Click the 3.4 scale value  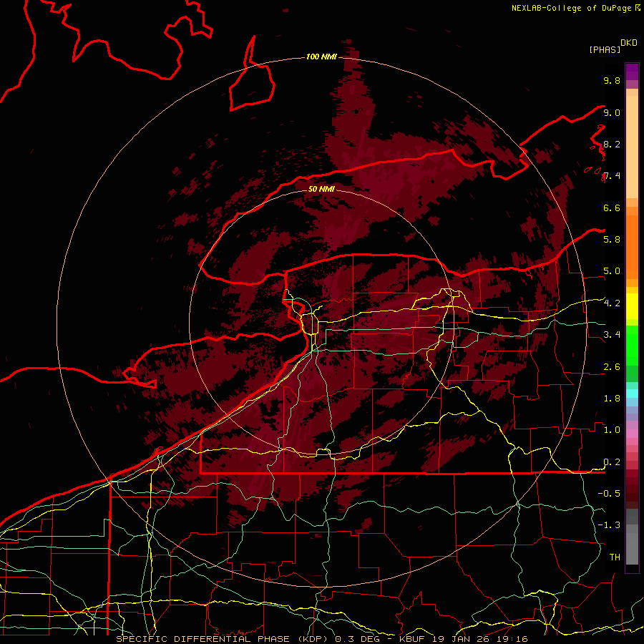(x=612, y=334)
